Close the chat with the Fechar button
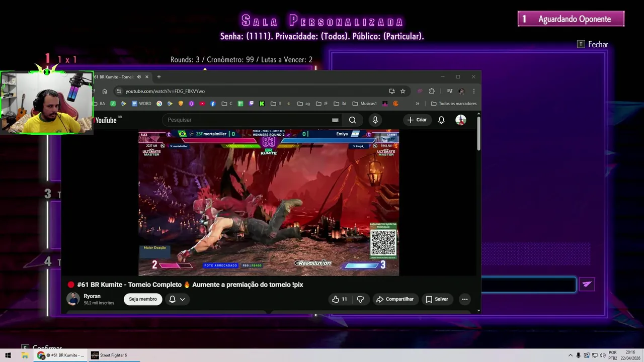Screen dimensions: 644x362 pyautogui.click(x=593, y=44)
